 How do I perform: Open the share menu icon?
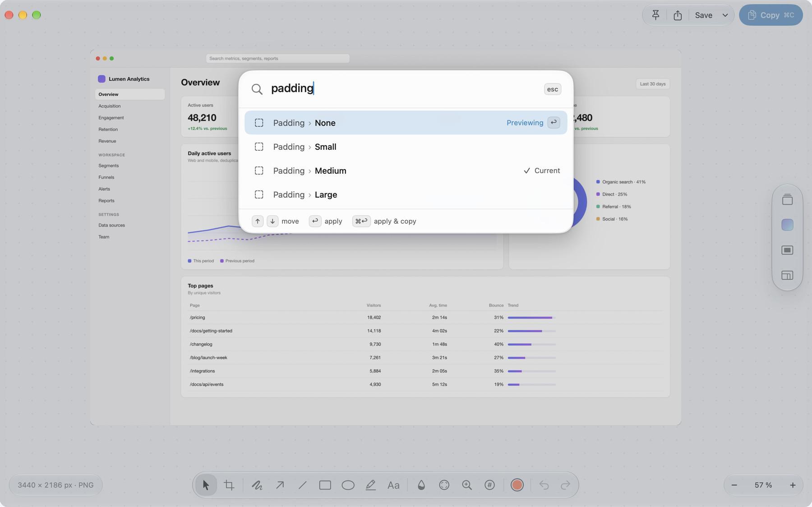point(678,15)
